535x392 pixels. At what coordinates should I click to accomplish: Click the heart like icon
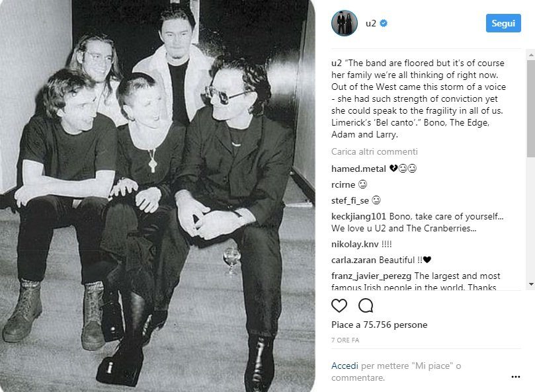(x=339, y=305)
